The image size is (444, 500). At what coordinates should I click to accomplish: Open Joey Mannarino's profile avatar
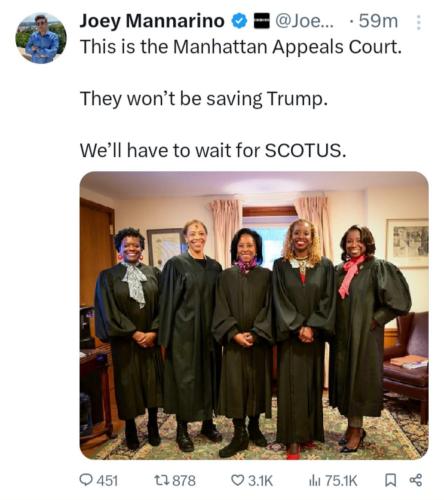coord(41,38)
